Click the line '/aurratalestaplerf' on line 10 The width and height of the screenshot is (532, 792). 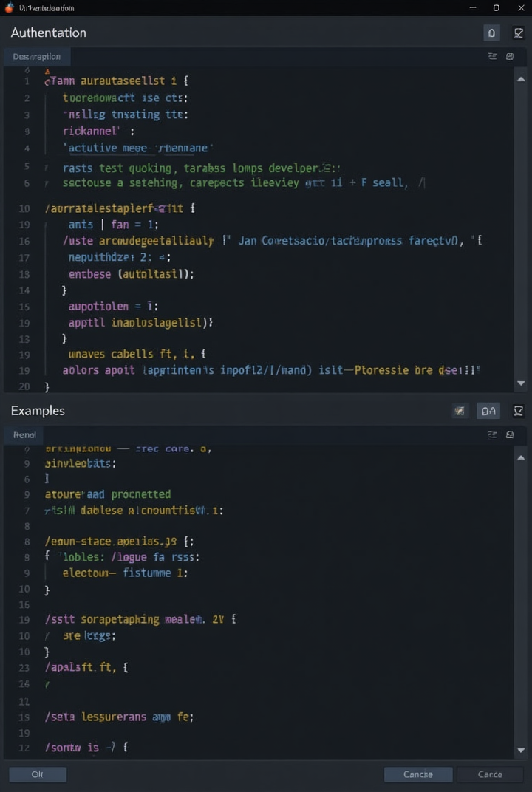pyautogui.click(x=120, y=208)
